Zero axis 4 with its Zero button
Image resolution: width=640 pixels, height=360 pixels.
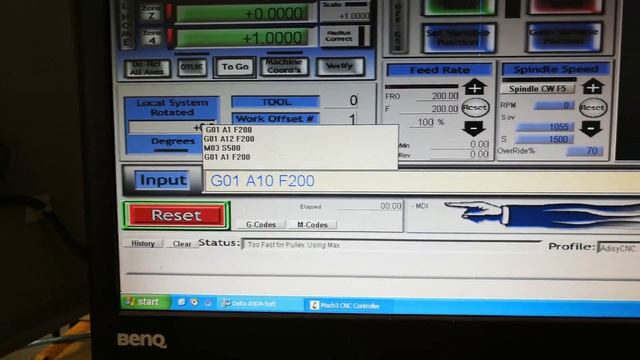pos(151,37)
